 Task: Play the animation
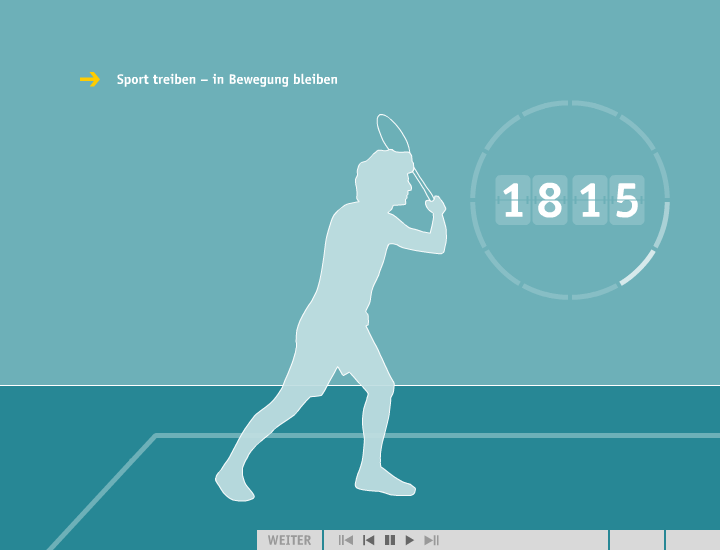pos(410,540)
